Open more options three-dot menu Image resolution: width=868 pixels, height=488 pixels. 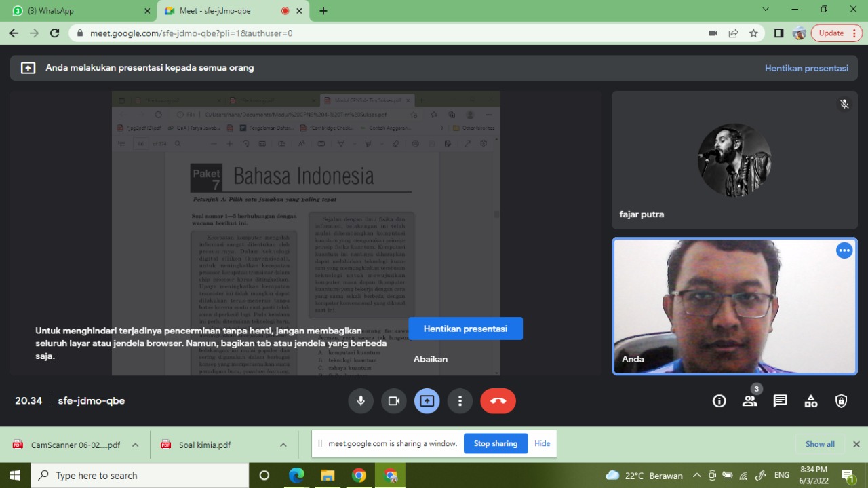(x=460, y=401)
